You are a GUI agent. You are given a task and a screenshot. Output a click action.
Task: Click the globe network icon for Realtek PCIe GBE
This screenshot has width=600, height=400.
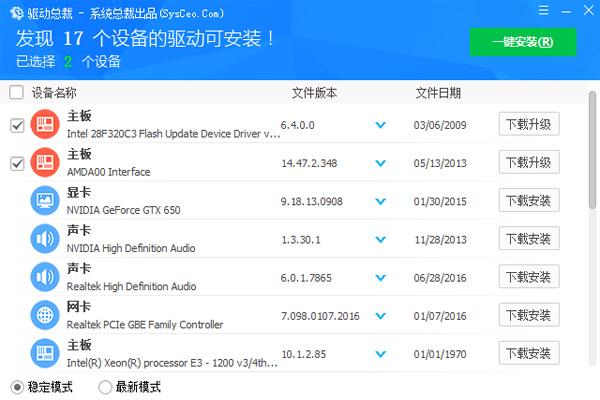pyautogui.click(x=45, y=315)
